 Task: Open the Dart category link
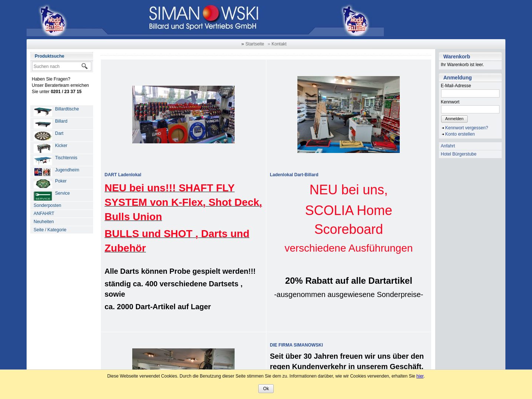(59, 133)
